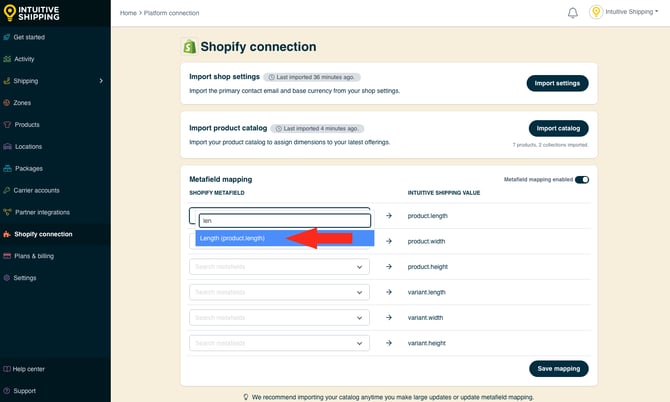This screenshot has height=402, width=670.
Task: Click the metafield search box containing len
Action: (x=285, y=220)
